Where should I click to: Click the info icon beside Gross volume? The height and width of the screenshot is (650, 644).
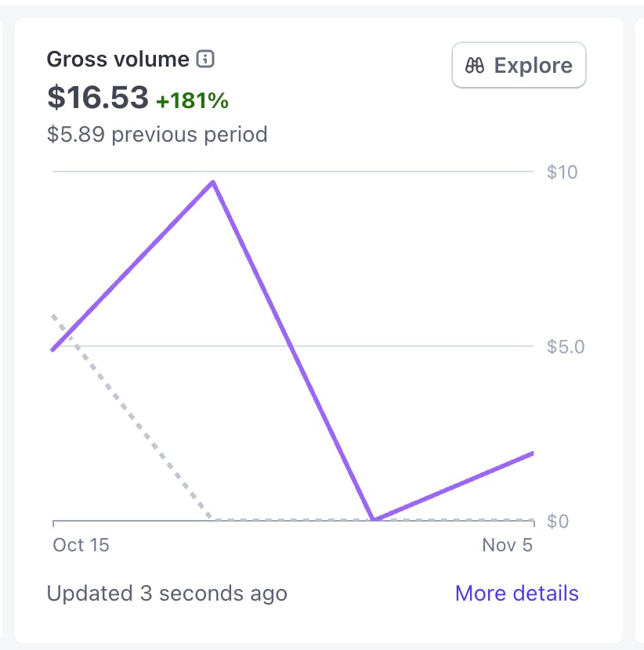(205, 59)
